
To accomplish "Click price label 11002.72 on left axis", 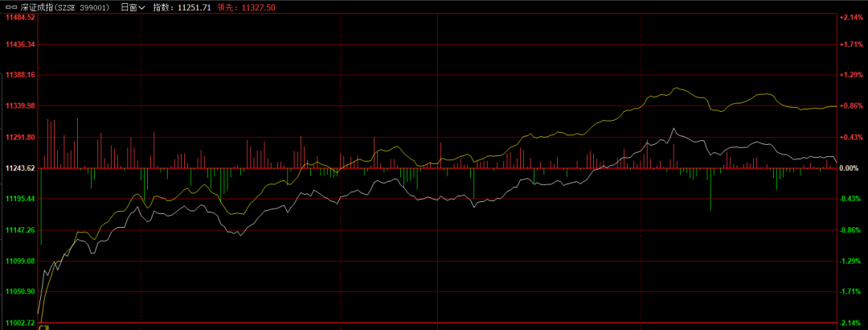I will [x=20, y=322].
